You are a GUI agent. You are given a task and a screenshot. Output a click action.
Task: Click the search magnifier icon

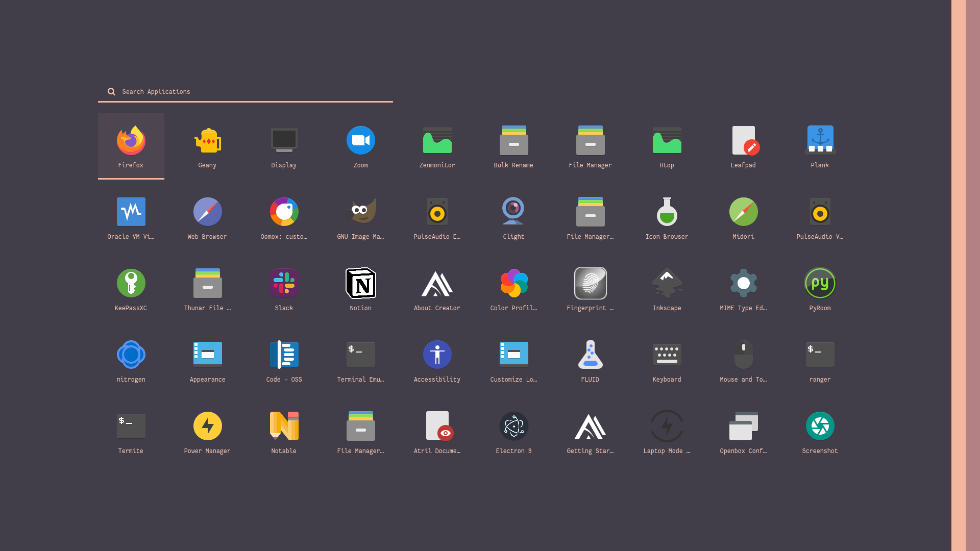tap(111, 92)
